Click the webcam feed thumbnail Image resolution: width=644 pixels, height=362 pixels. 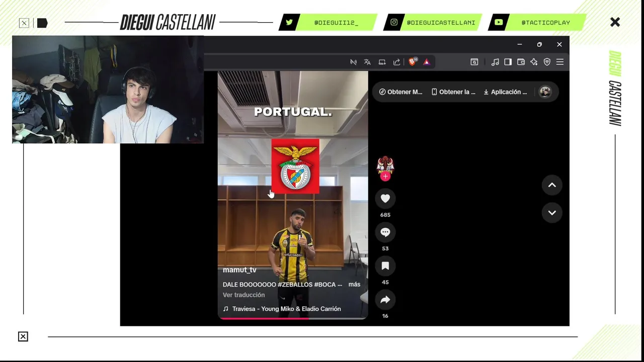pos(108,89)
